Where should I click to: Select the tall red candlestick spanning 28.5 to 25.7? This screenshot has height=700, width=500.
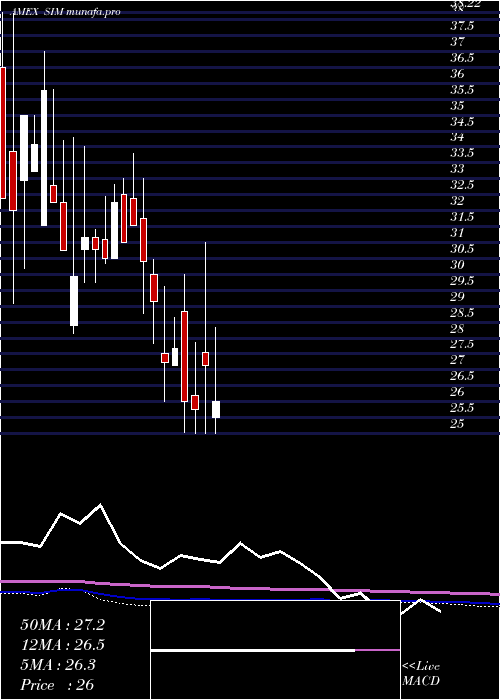(184, 356)
